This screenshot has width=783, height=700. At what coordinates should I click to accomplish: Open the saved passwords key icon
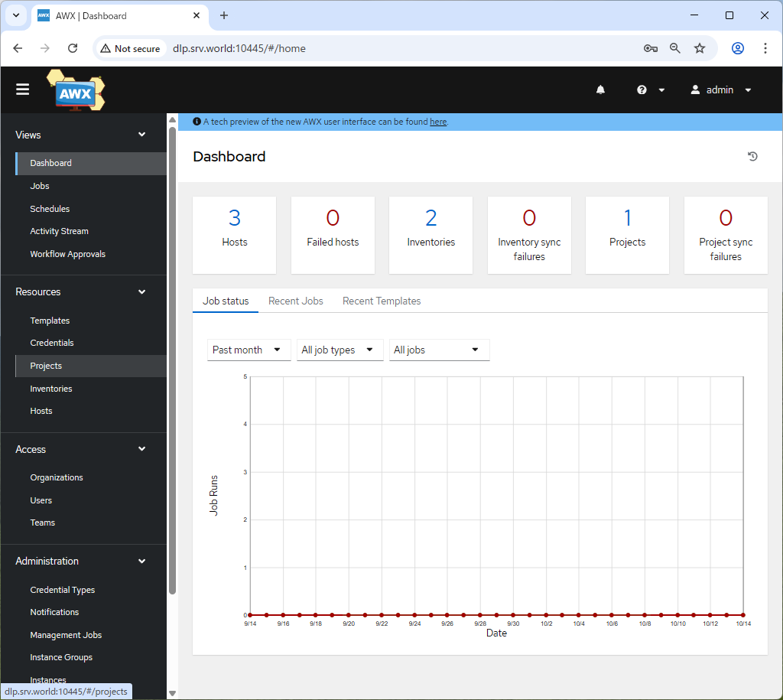tap(651, 48)
